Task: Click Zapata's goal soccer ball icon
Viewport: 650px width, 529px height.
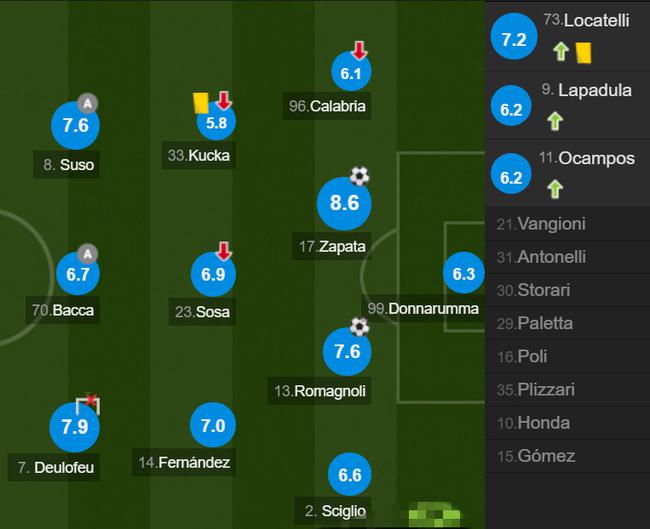Action: point(359,176)
